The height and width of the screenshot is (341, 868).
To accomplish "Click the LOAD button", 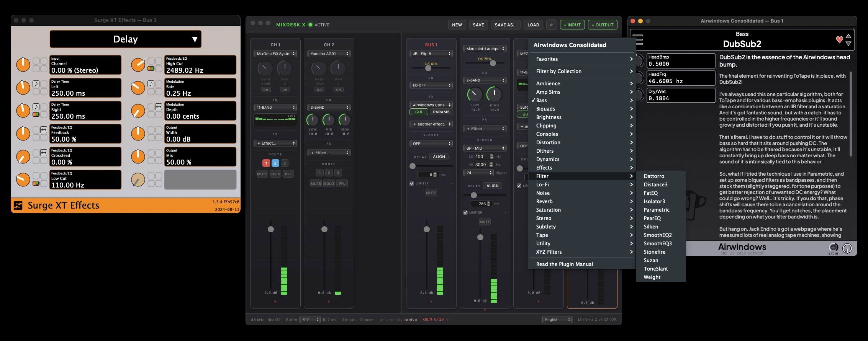I will tap(533, 25).
